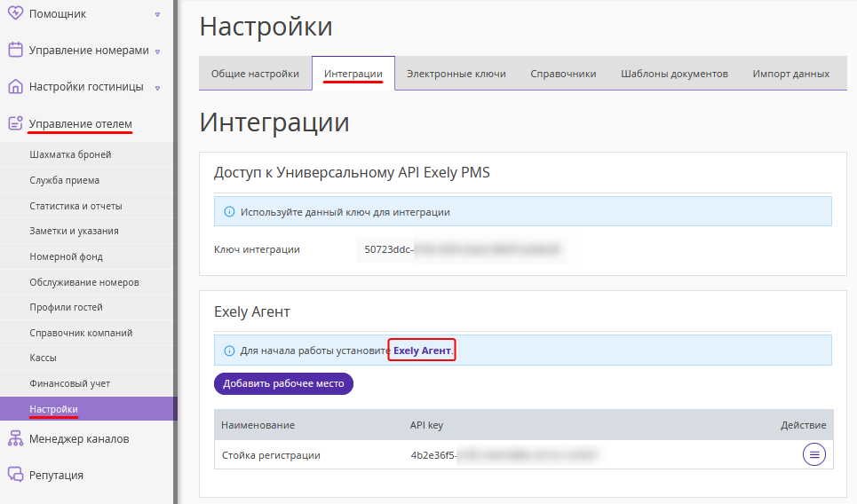Open the Справочники tab
The height and width of the screenshot is (504, 857).
(563, 74)
